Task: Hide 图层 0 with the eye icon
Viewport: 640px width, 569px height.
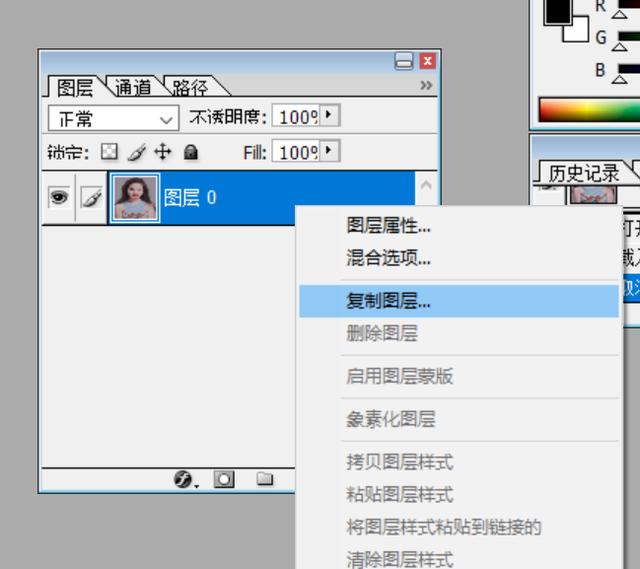Action: (59, 198)
